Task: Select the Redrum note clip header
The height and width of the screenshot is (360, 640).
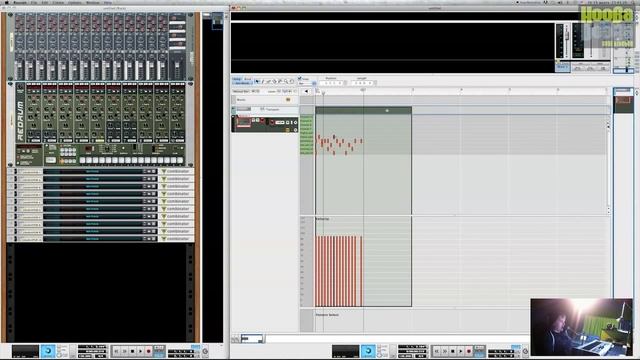Action: point(363,110)
